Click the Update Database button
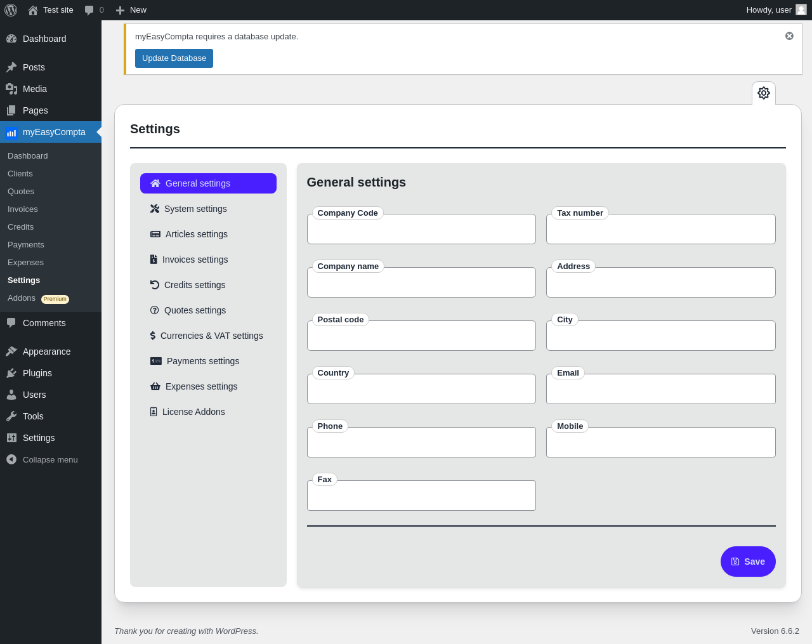 (174, 58)
